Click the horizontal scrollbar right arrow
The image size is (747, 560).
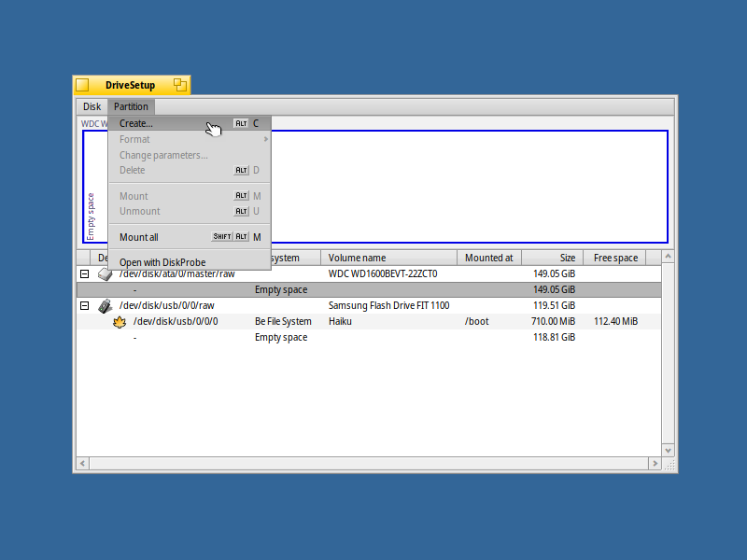(655, 463)
